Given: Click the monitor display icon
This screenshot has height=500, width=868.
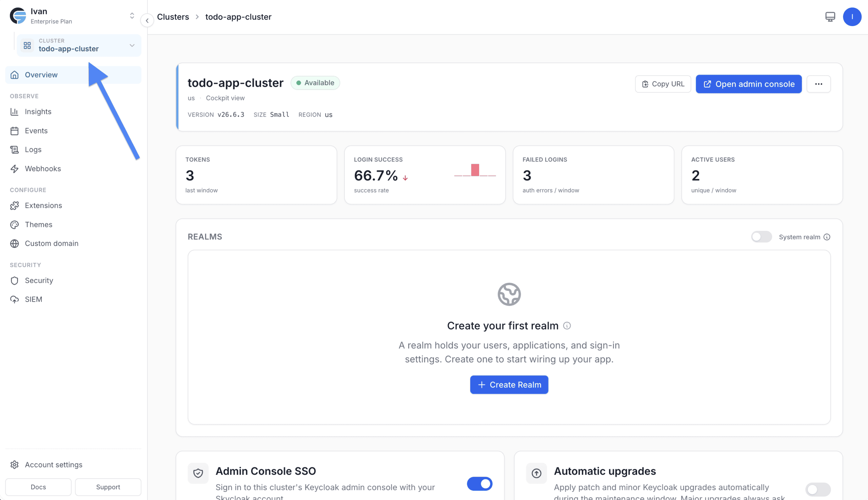Looking at the screenshot, I should [x=830, y=17].
